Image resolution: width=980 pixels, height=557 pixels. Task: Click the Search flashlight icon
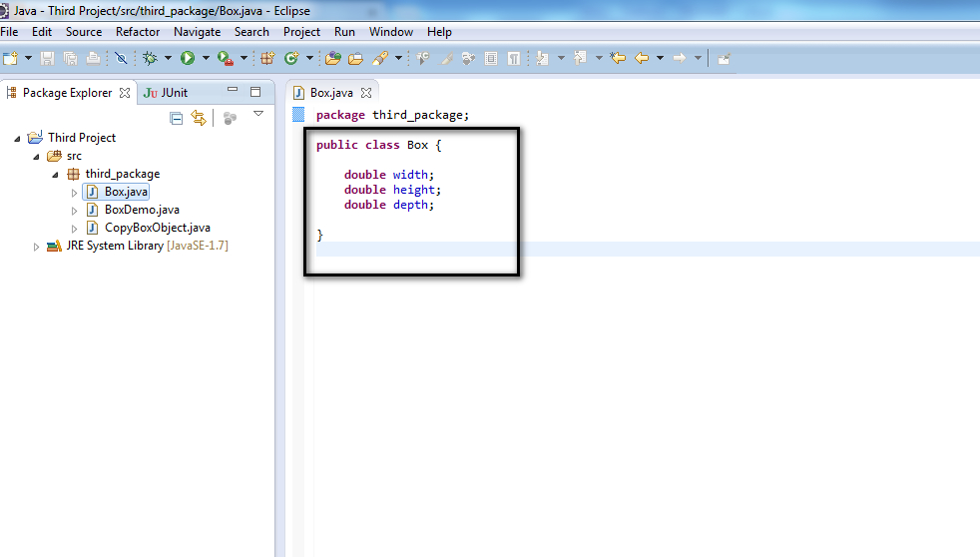point(380,58)
